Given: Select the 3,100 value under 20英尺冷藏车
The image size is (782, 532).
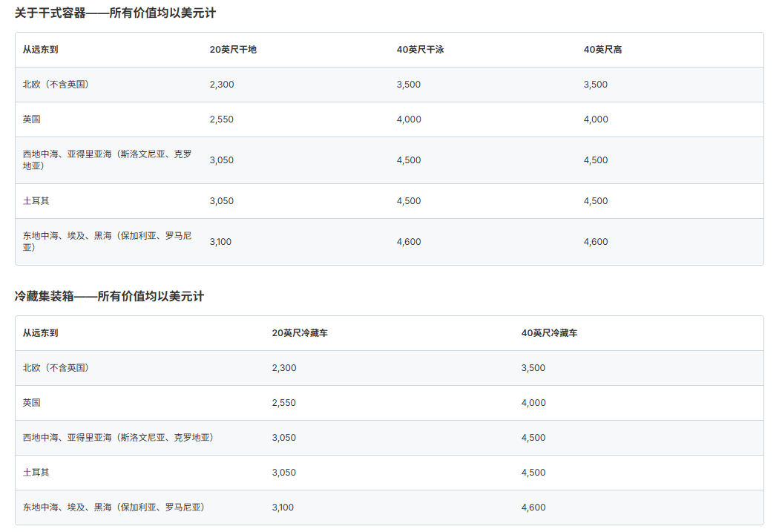Looking at the screenshot, I should (x=283, y=508).
